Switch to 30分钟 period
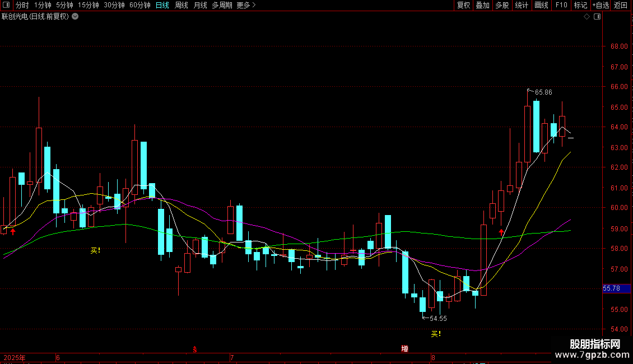 point(114,5)
